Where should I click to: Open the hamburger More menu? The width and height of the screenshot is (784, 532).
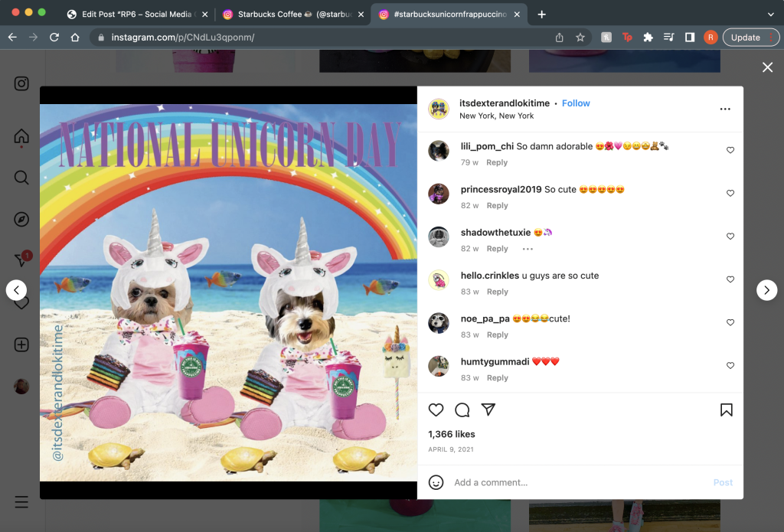click(21, 501)
